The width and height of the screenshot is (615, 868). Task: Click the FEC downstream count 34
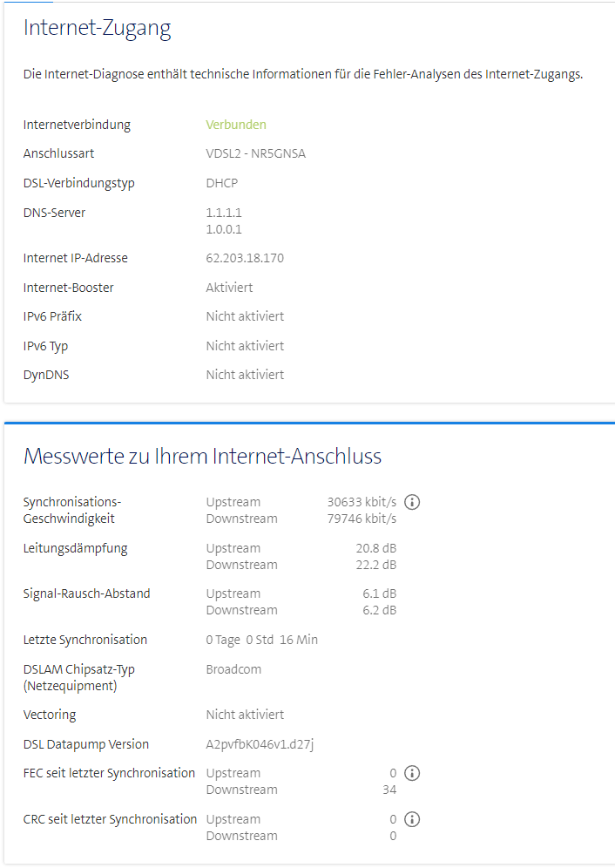click(x=389, y=790)
